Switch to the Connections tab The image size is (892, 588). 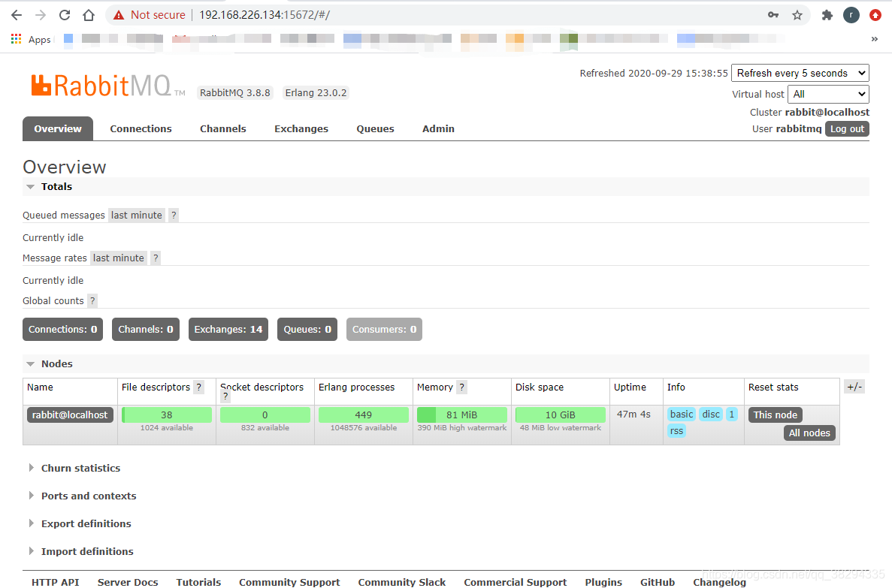click(141, 128)
